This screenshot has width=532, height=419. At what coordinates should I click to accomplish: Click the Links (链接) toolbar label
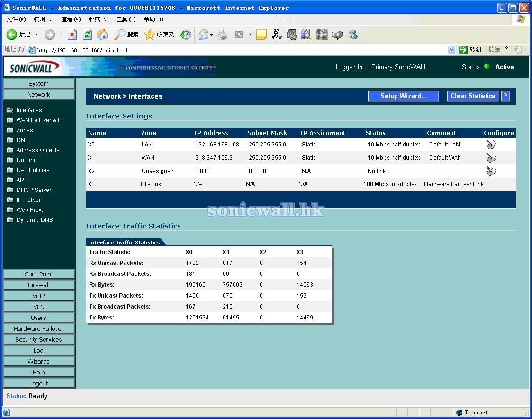click(x=495, y=49)
